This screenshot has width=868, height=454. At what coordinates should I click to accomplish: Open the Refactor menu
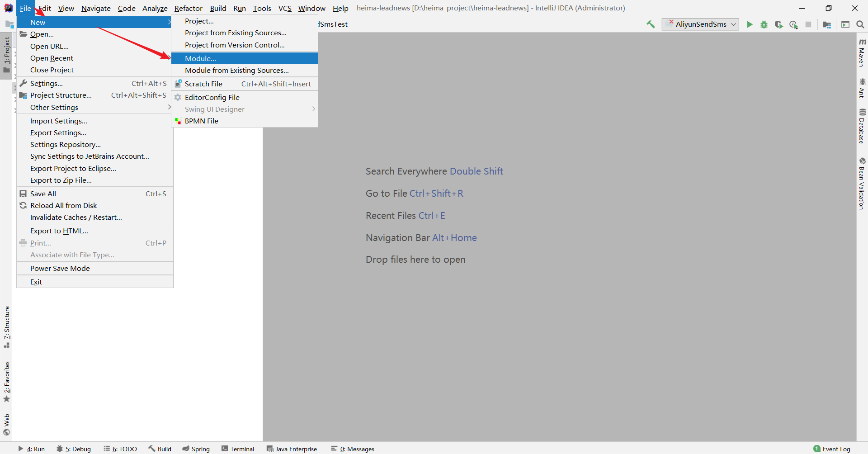point(189,8)
